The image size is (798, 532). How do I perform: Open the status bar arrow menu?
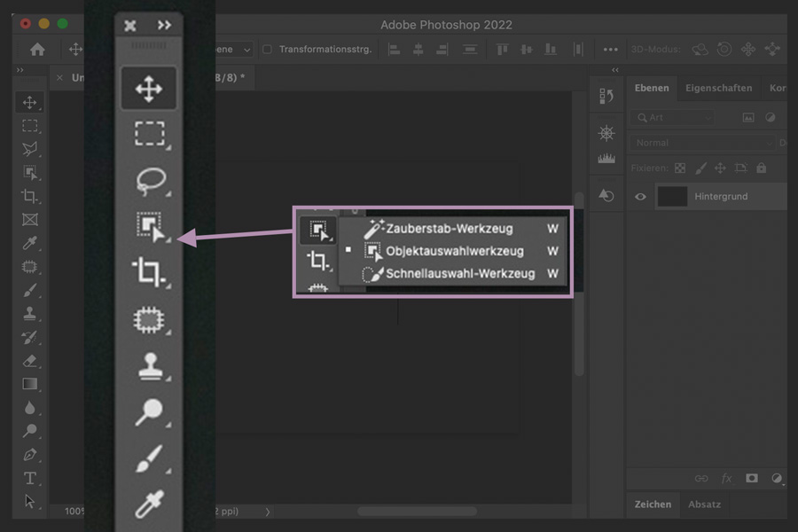tap(268, 512)
